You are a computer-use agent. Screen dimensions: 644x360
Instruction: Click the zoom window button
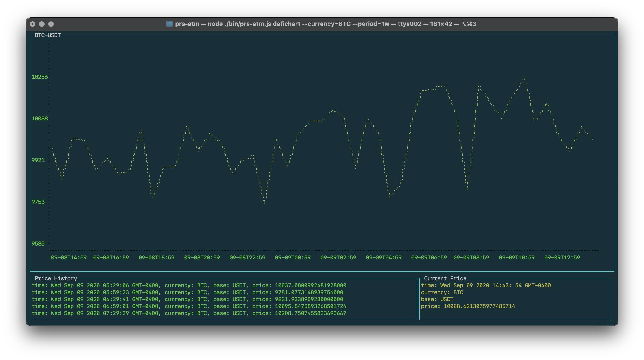coord(51,24)
